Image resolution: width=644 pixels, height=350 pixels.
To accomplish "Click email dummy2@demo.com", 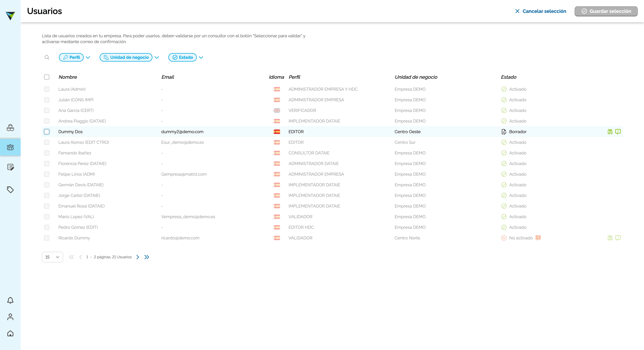I will point(182,132).
